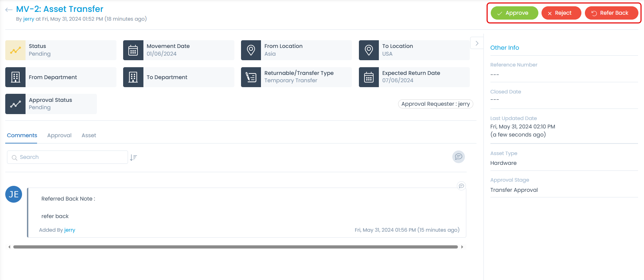
Task: Click the Referred Back Note text
Action: pyautogui.click(x=68, y=199)
